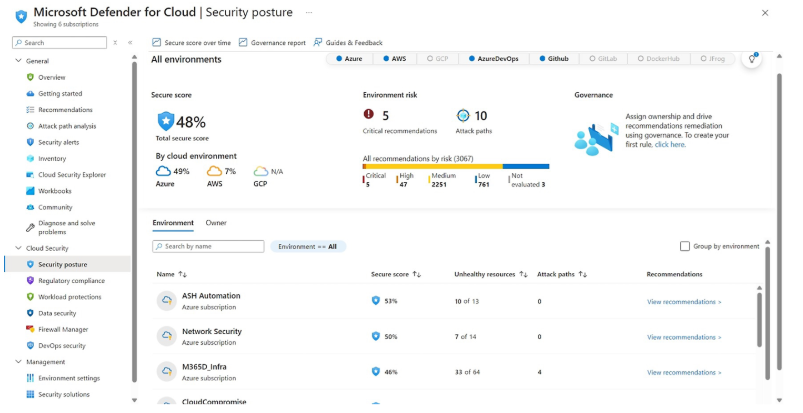Open Data security icon
Viewport: 803px width, 413px height.
(x=30, y=313)
